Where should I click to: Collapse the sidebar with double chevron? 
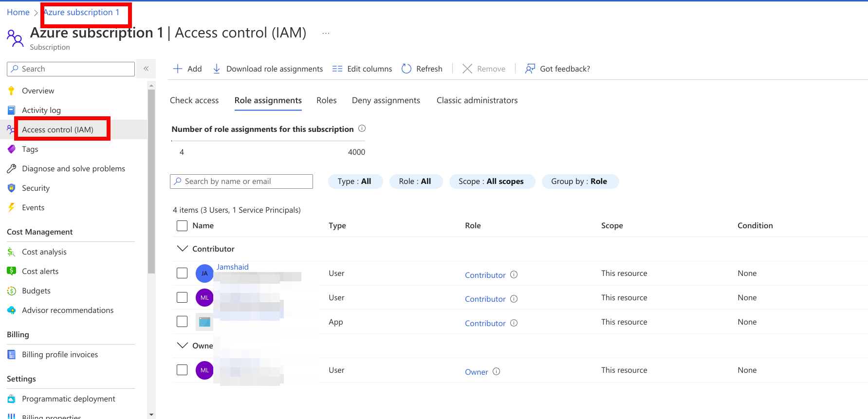point(146,69)
